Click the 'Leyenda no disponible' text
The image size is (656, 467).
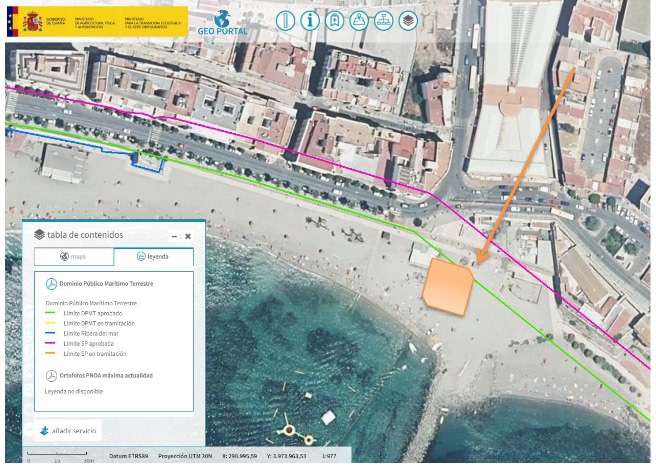74,392
